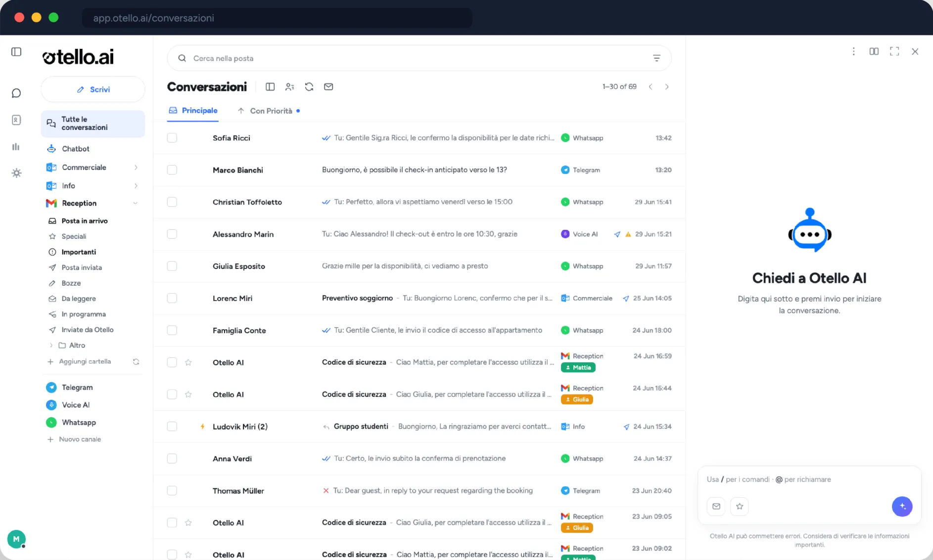Image resolution: width=933 pixels, height=560 pixels.
Task: Select Sofia Ricci conversation checkbox
Action: [x=172, y=138]
